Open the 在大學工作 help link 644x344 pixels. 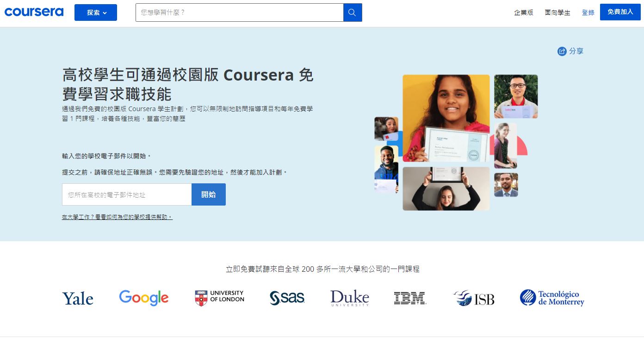coord(117,217)
